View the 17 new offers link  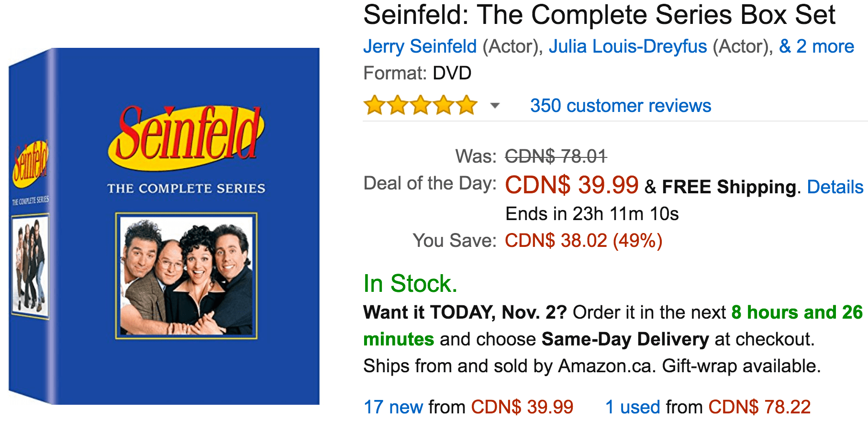(393, 407)
